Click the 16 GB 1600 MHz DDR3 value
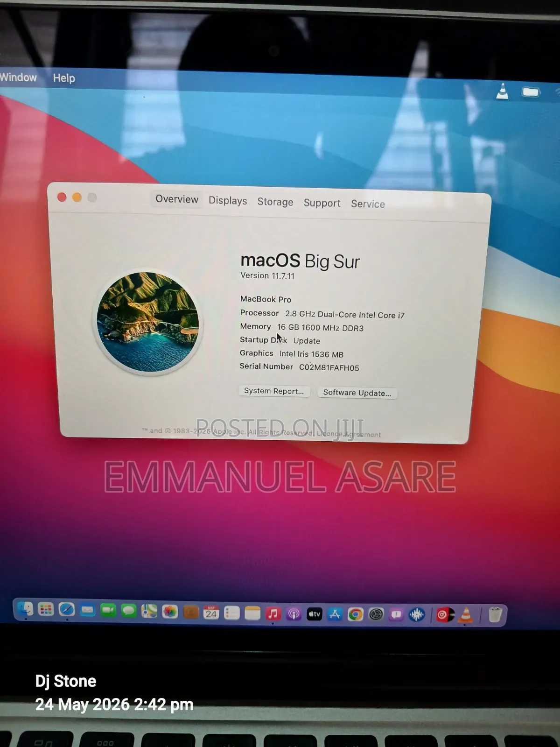This screenshot has height=747, width=560. tap(320, 328)
